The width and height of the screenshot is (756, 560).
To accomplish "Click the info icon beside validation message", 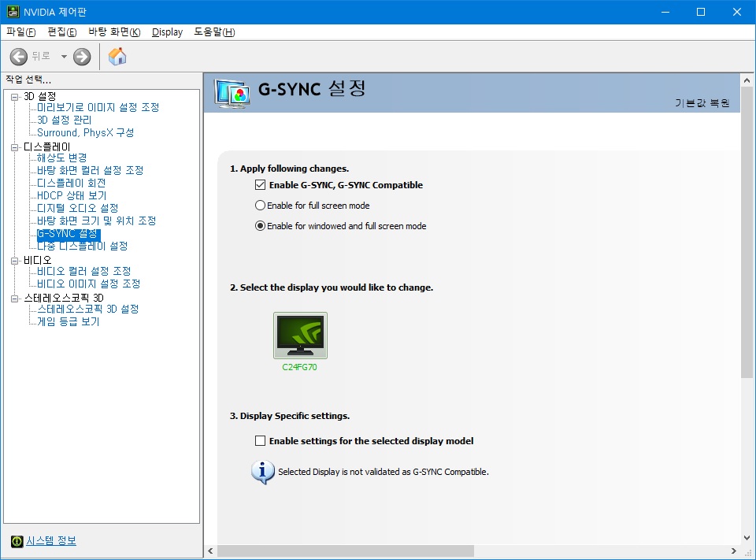I will tap(262, 472).
